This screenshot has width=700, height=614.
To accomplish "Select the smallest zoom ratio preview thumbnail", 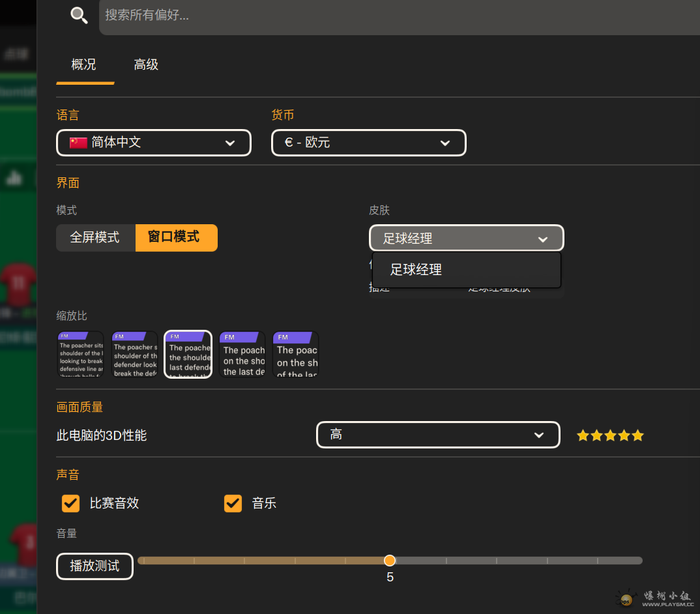I will [80, 354].
